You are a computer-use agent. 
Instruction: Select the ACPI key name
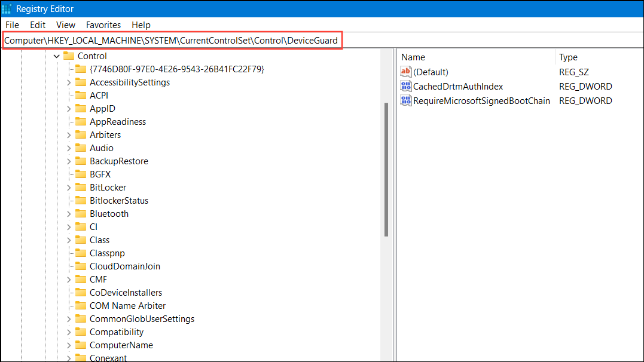coord(99,96)
